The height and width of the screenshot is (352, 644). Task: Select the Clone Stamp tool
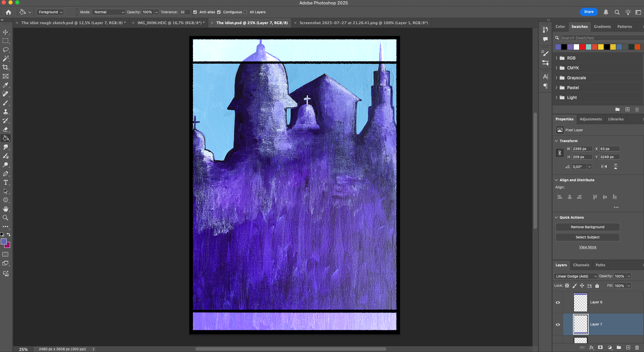6,112
